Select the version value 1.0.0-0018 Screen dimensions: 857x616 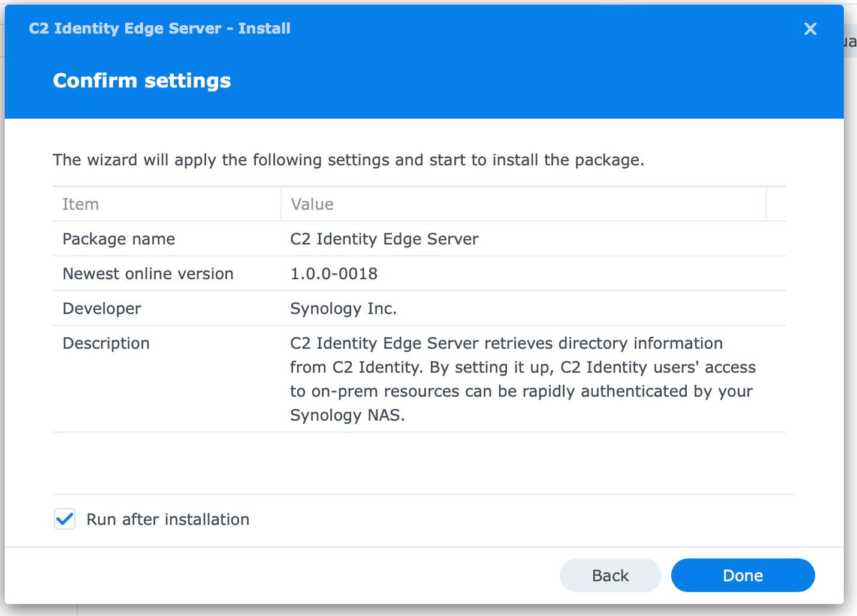334,274
